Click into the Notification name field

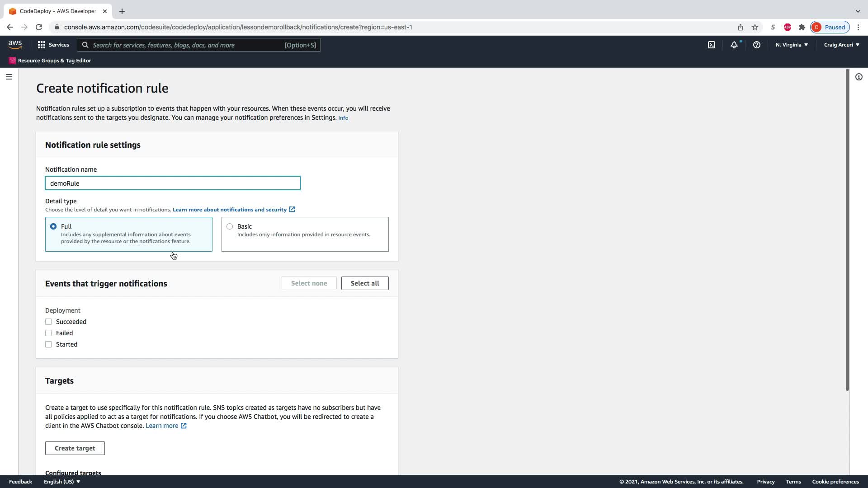point(173,183)
